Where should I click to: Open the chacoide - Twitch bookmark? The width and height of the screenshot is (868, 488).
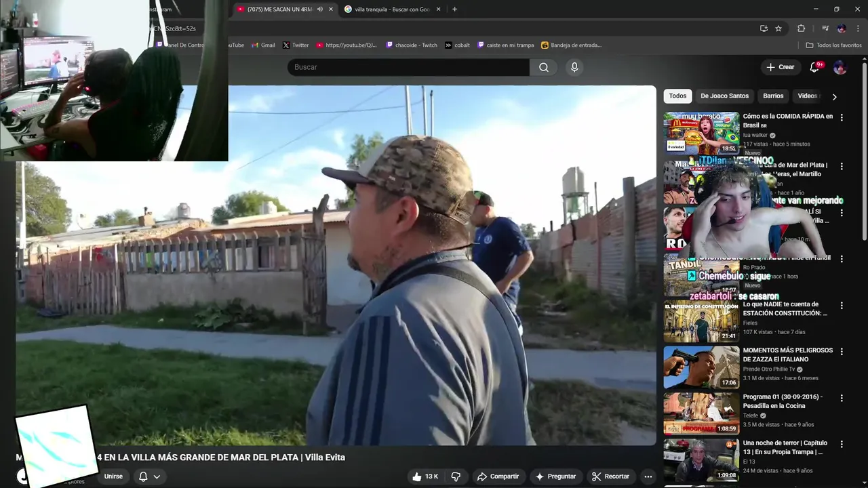pos(412,45)
